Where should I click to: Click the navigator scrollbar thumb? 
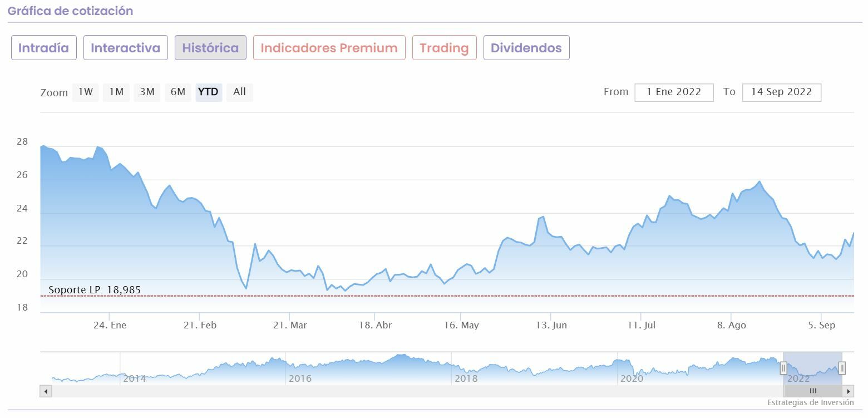(x=813, y=391)
